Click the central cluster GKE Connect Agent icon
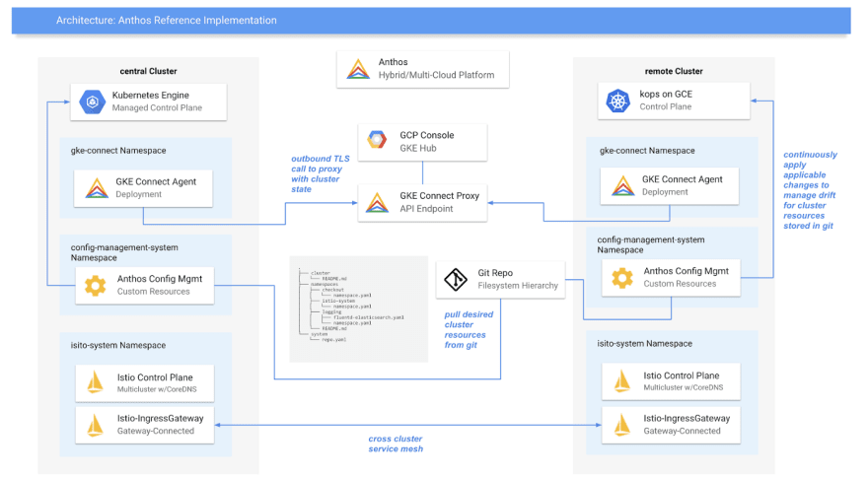Image resolution: width=868 pixels, height=478 pixels. [x=97, y=188]
